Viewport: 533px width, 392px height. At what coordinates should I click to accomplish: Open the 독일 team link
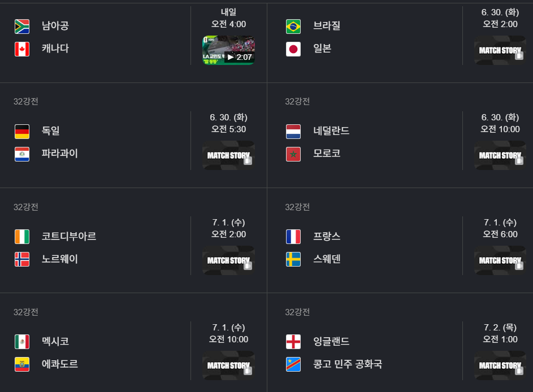51,131
